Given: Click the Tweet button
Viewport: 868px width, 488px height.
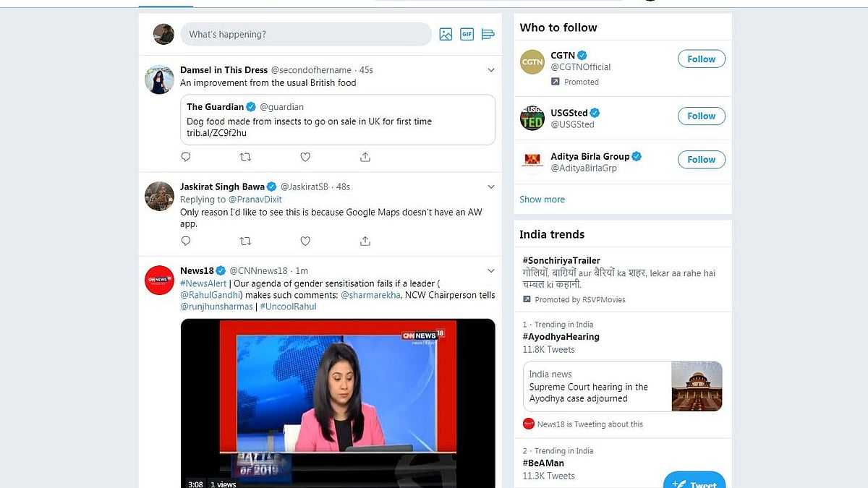Looking at the screenshot, I should coord(694,481).
